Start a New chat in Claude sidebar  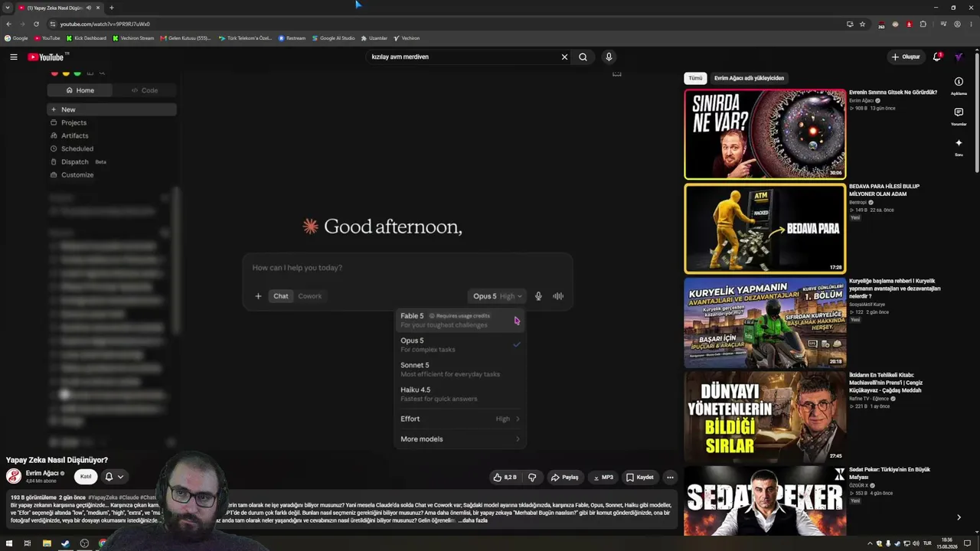click(x=112, y=109)
